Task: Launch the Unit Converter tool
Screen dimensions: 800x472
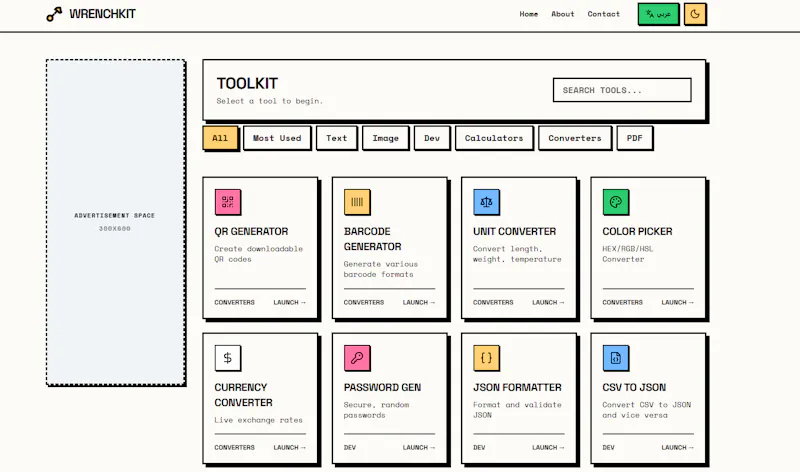Action: (548, 303)
